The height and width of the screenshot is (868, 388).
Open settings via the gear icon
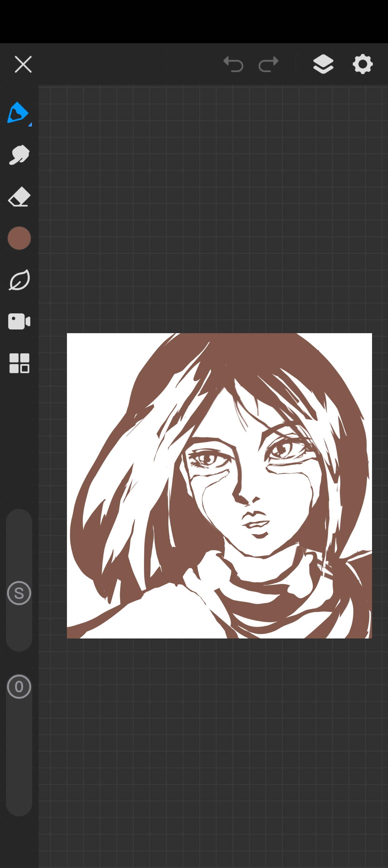(362, 64)
